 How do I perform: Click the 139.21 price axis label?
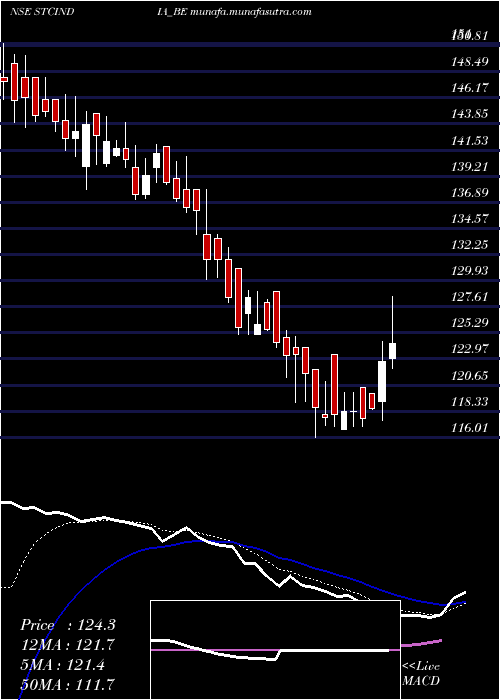[x=471, y=167]
